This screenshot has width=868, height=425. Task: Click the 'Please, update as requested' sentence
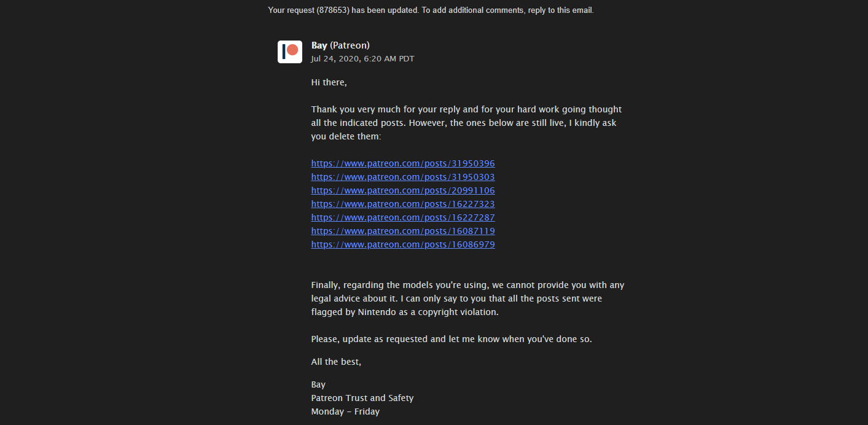(x=452, y=339)
